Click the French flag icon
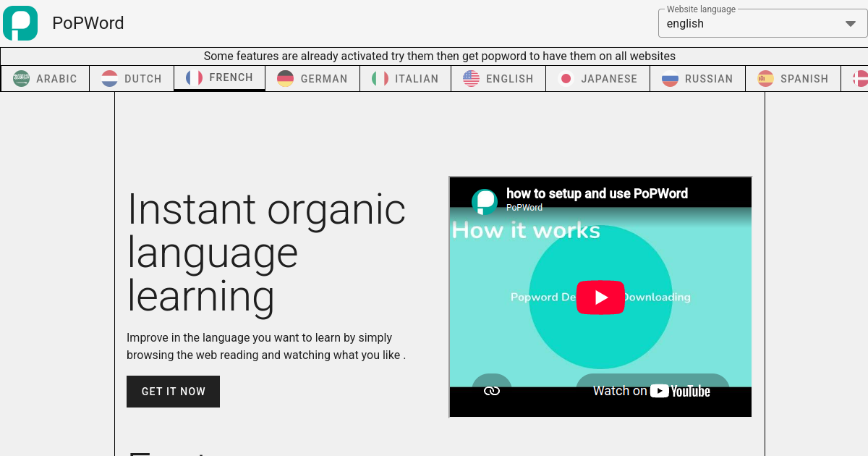 195,77
